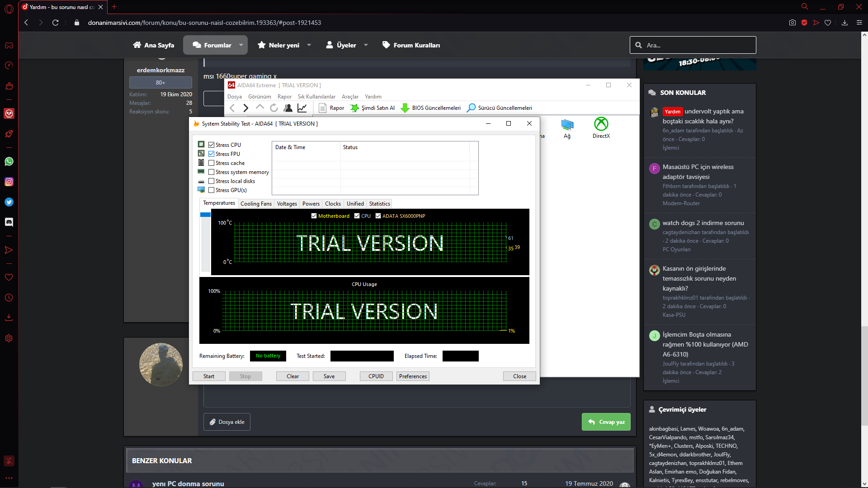Image resolution: width=868 pixels, height=488 pixels.
Task: Open Opera sidebar settings gear
Action: tap(9, 338)
